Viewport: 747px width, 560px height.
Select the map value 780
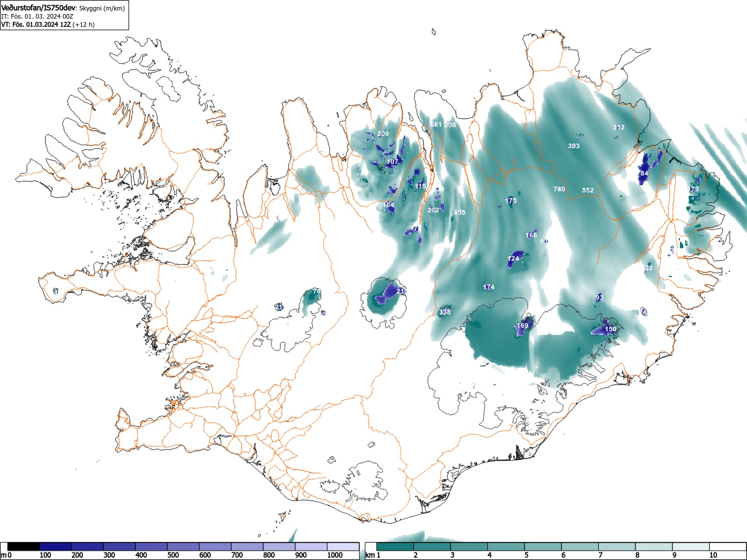click(x=559, y=190)
